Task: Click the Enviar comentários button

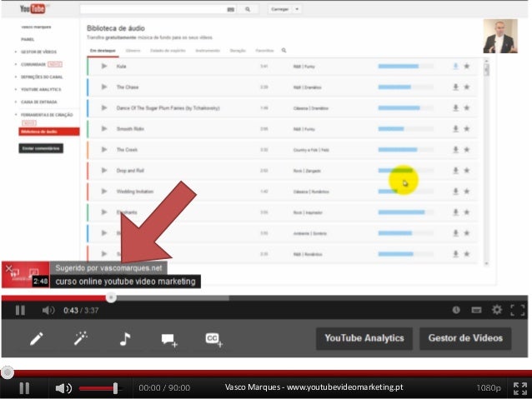Action: tap(41, 148)
